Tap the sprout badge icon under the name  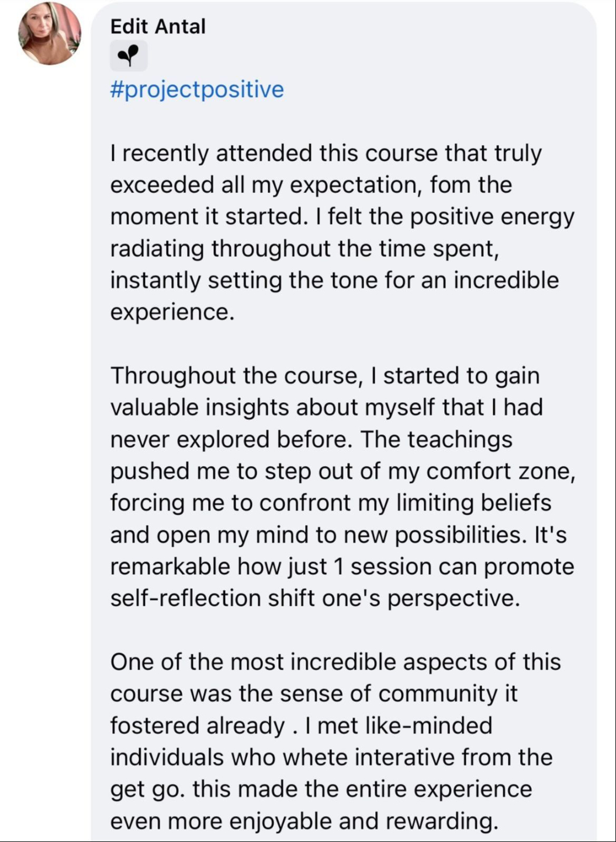coord(129,56)
